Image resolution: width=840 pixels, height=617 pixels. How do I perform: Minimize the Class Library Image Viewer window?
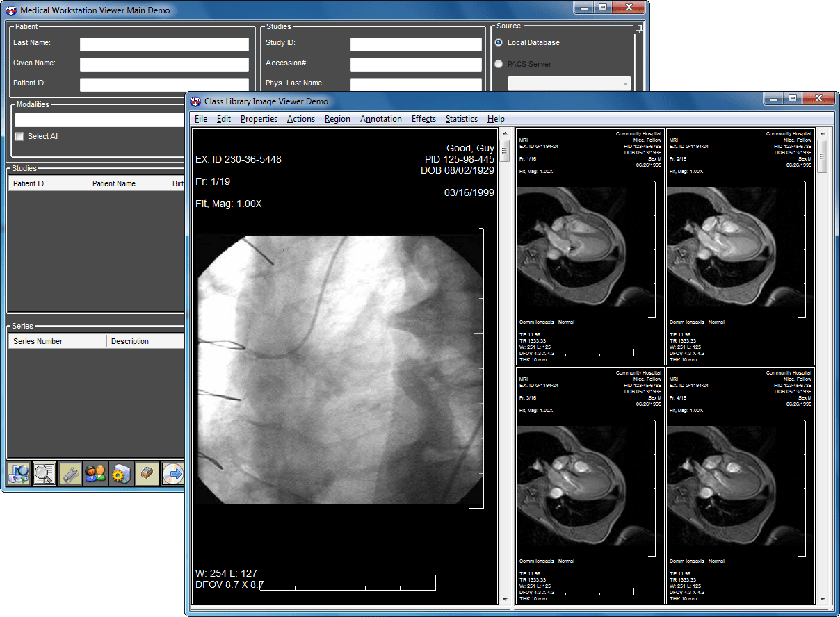click(774, 99)
